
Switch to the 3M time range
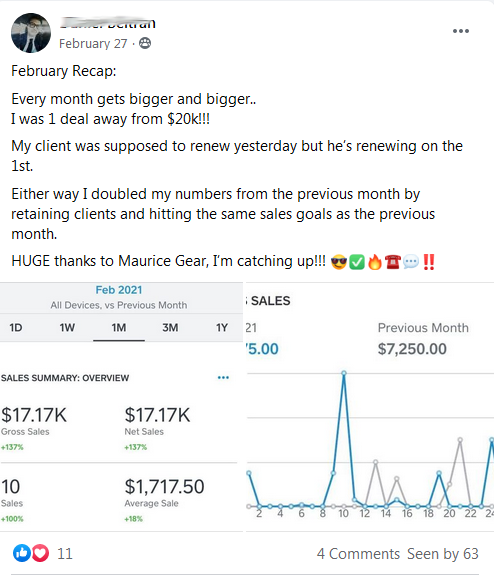click(x=170, y=327)
